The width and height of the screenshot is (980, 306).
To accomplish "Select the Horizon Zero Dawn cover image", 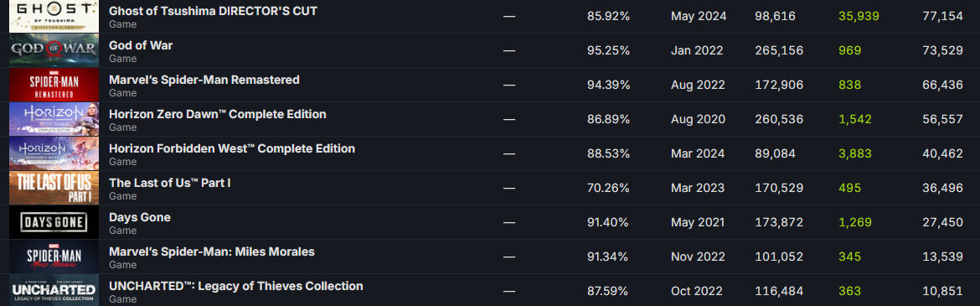I will (x=54, y=119).
